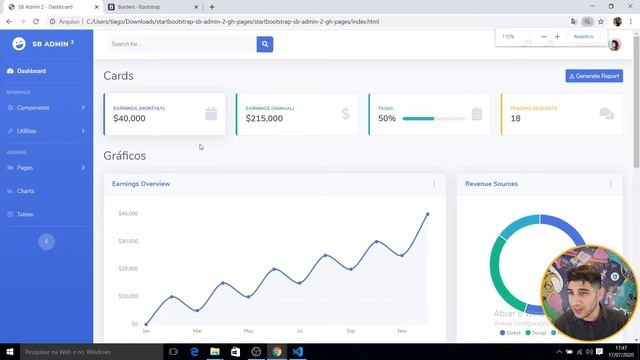Open the Chrome three-dot menu
Screen dimensions: 640x360
point(631,22)
